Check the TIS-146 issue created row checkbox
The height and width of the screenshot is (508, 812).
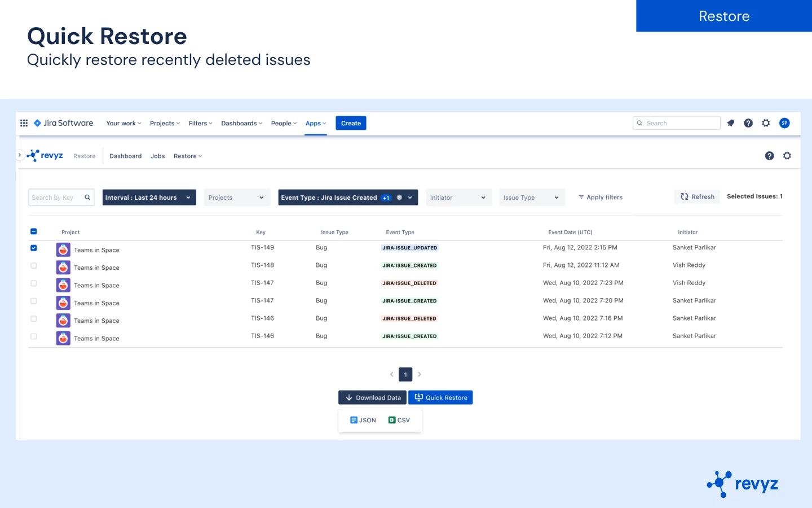(33, 336)
